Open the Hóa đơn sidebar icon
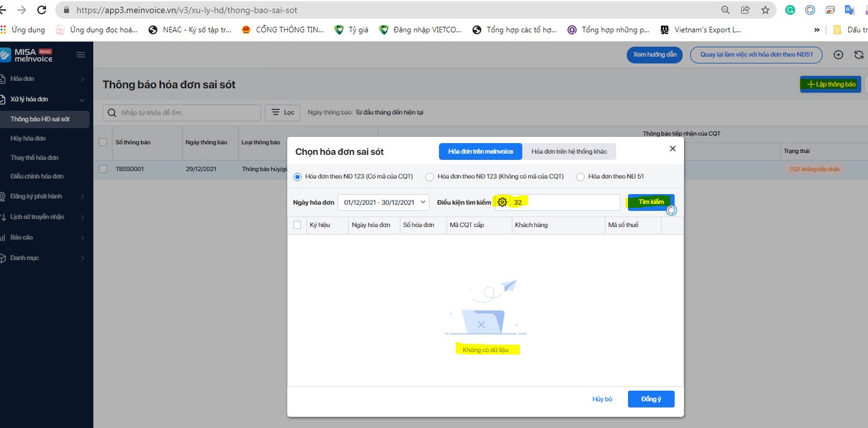The height and width of the screenshot is (428, 868). [x=3, y=79]
